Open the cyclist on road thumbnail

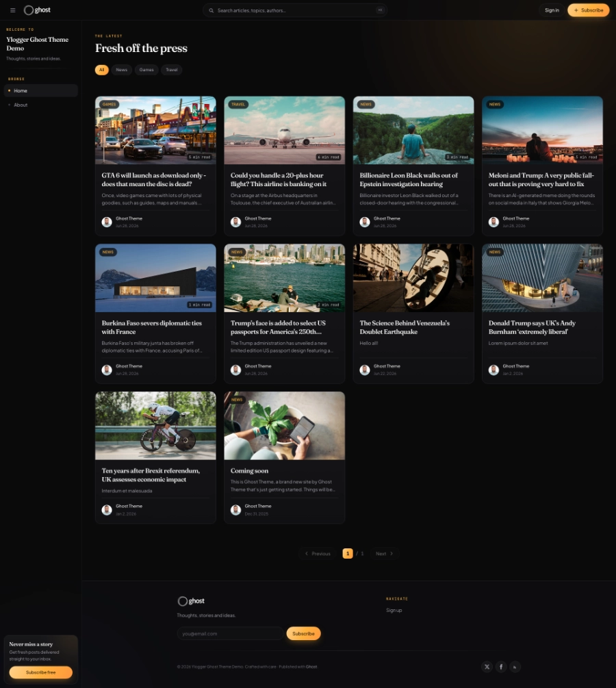tap(156, 426)
